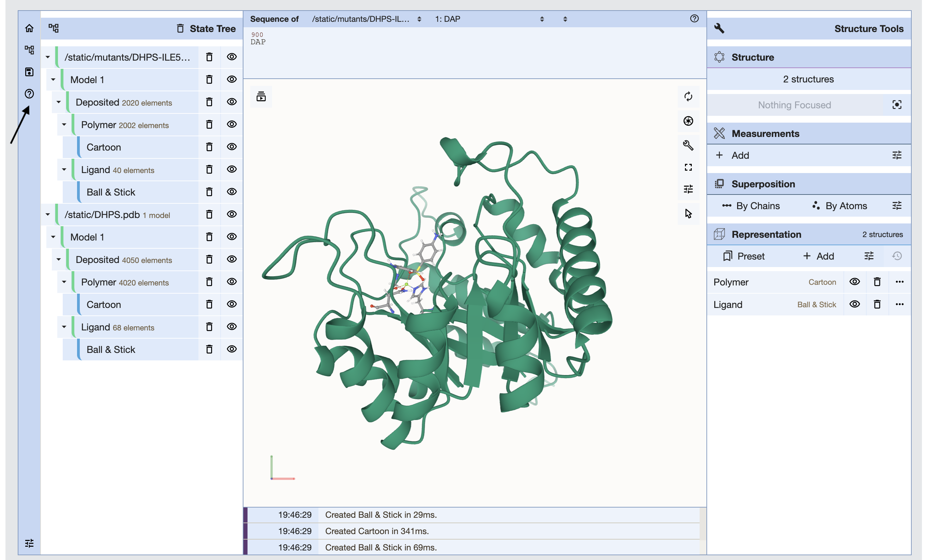Viewport: 926px width, 560px height.
Task: Select the State Tree sidebar tab
Action: [x=29, y=50]
